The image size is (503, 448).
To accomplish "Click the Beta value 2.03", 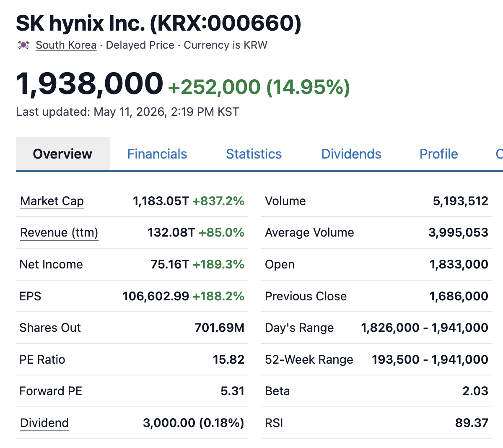I will click(x=475, y=391).
